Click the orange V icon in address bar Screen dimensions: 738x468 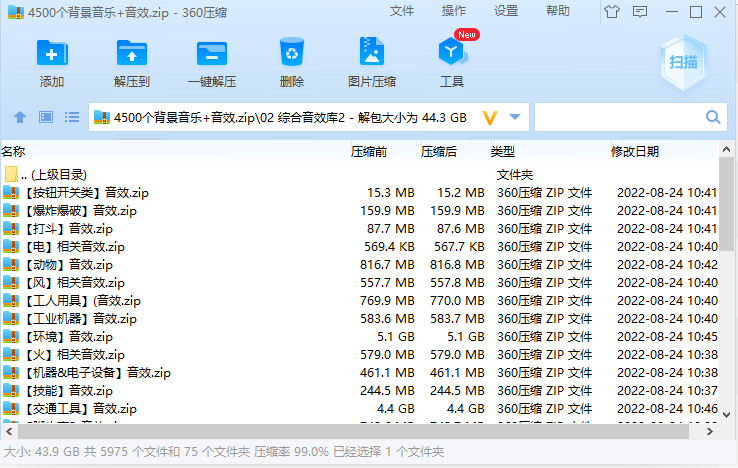pos(489,118)
